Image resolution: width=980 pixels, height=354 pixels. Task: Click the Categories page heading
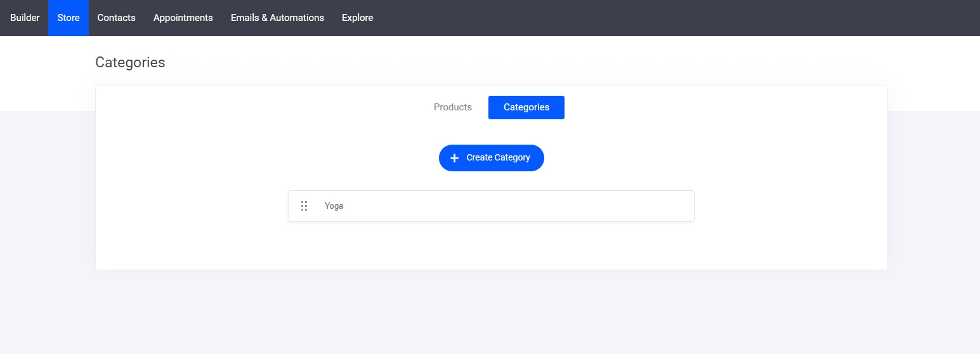[x=130, y=62]
